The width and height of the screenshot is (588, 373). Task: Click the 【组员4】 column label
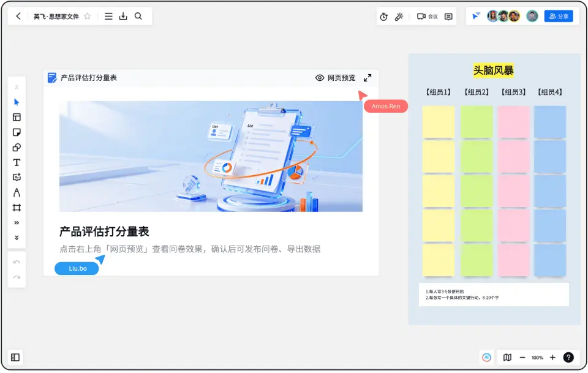(x=550, y=92)
